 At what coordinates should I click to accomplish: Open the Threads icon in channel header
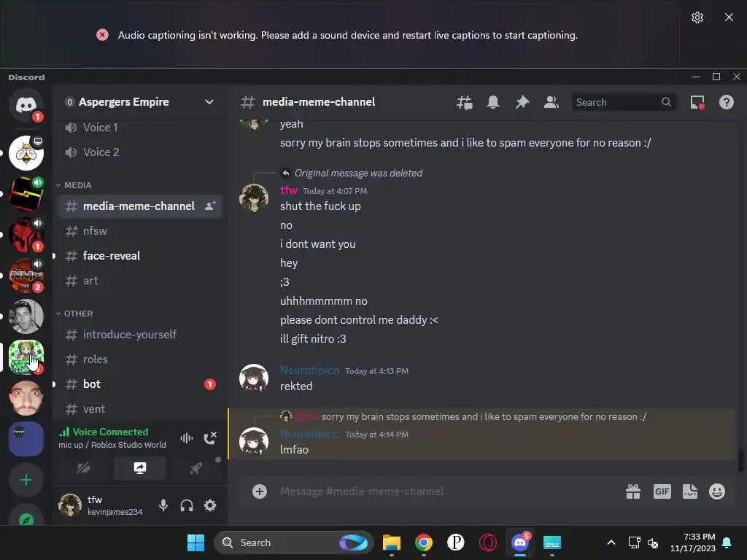pos(464,102)
